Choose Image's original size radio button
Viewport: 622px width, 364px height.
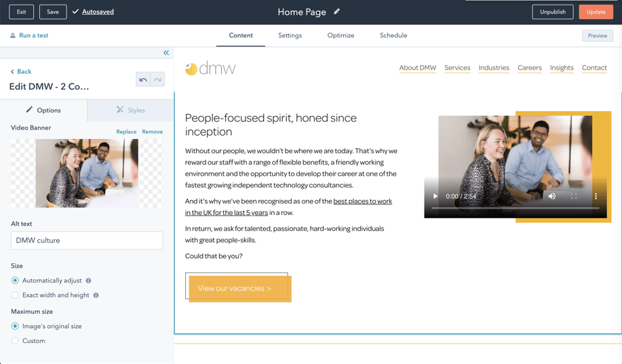point(15,326)
